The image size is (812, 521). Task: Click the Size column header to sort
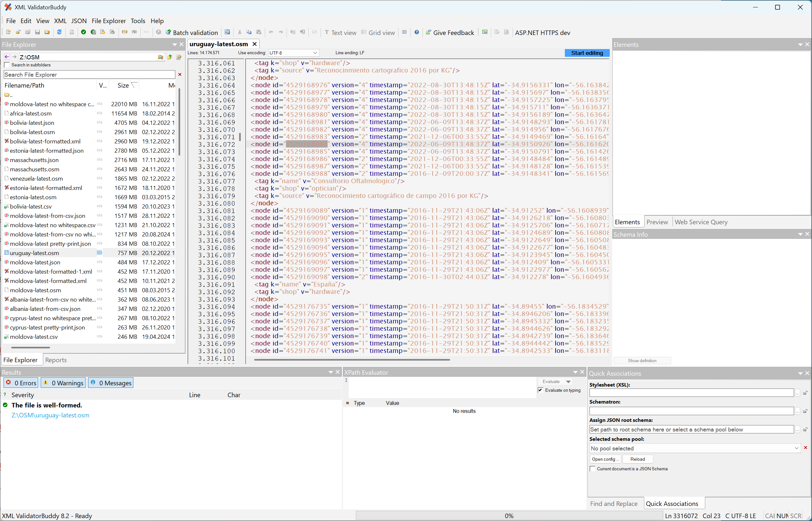[x=123, y=85]
